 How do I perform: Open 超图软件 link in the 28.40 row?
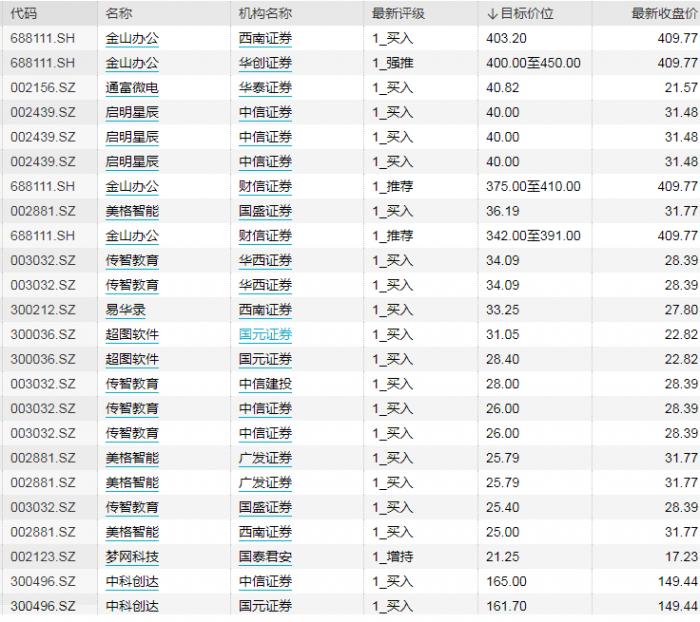point(132,359)
